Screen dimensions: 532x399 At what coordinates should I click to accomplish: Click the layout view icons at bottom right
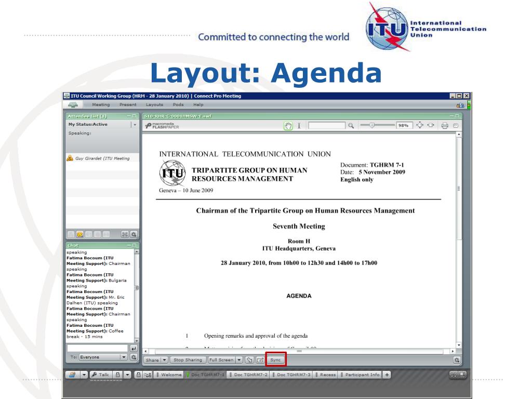458,375
